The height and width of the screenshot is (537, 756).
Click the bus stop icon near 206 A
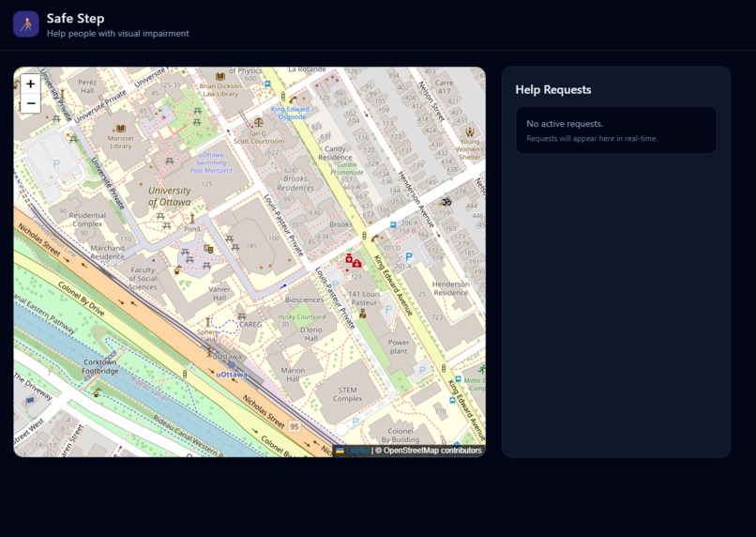click(x=393, y=224)
